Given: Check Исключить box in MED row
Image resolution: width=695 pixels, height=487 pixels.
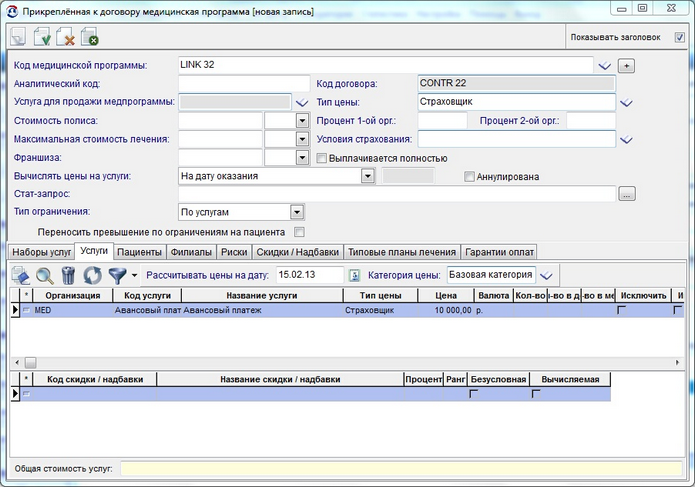Looking at the screenshot, I should [x=621, y=310].
